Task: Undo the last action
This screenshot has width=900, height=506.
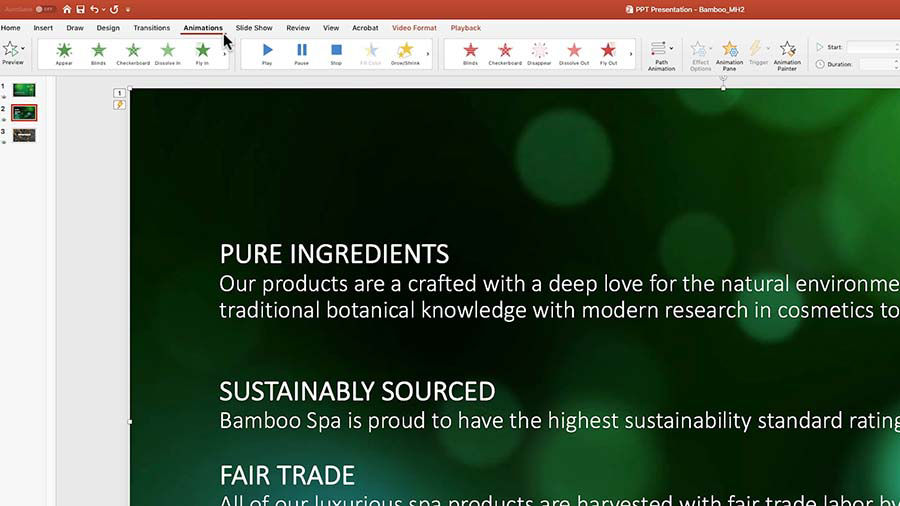Action: 94,9
